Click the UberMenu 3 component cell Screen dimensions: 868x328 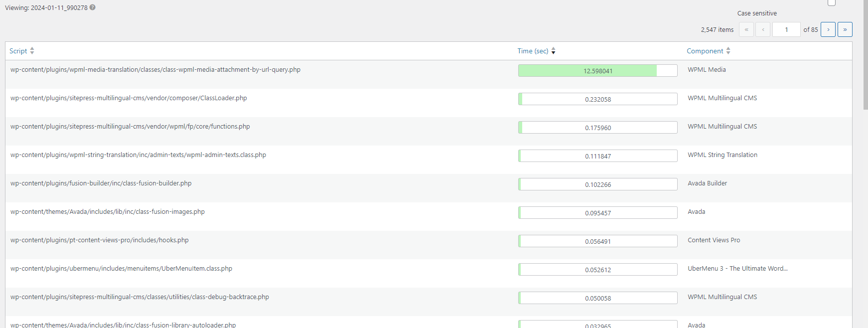coord(737,269)
